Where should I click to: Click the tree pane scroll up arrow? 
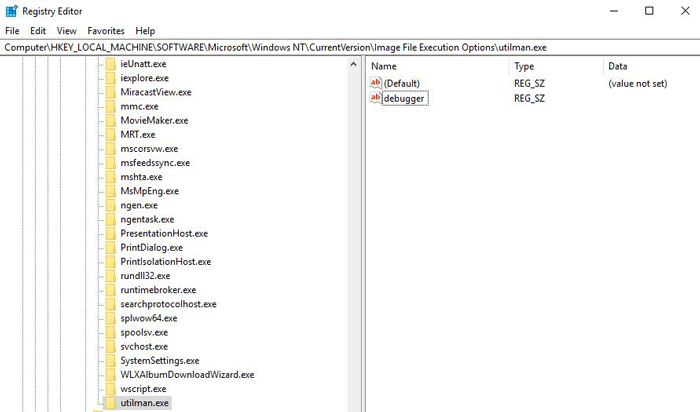[354, 64]
